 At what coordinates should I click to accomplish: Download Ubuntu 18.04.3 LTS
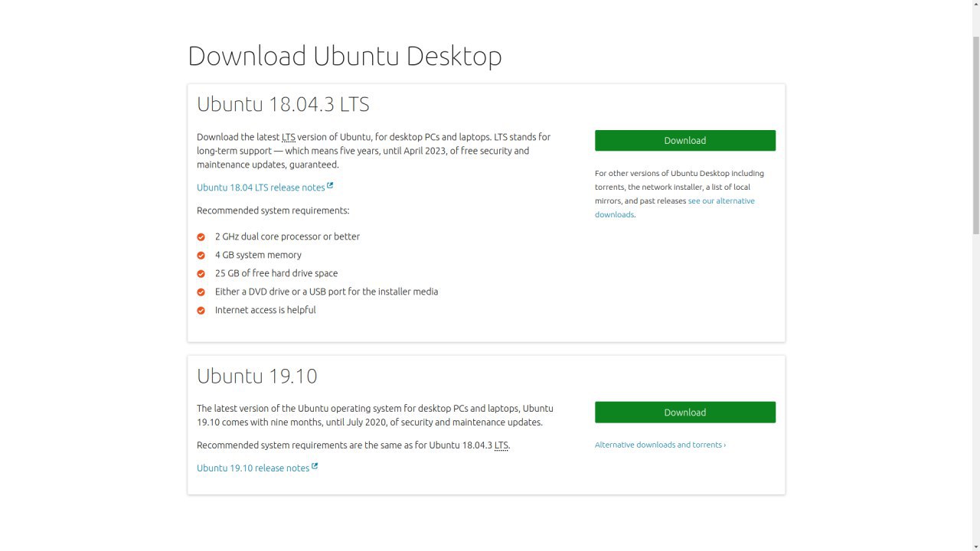tap(685, 140)
